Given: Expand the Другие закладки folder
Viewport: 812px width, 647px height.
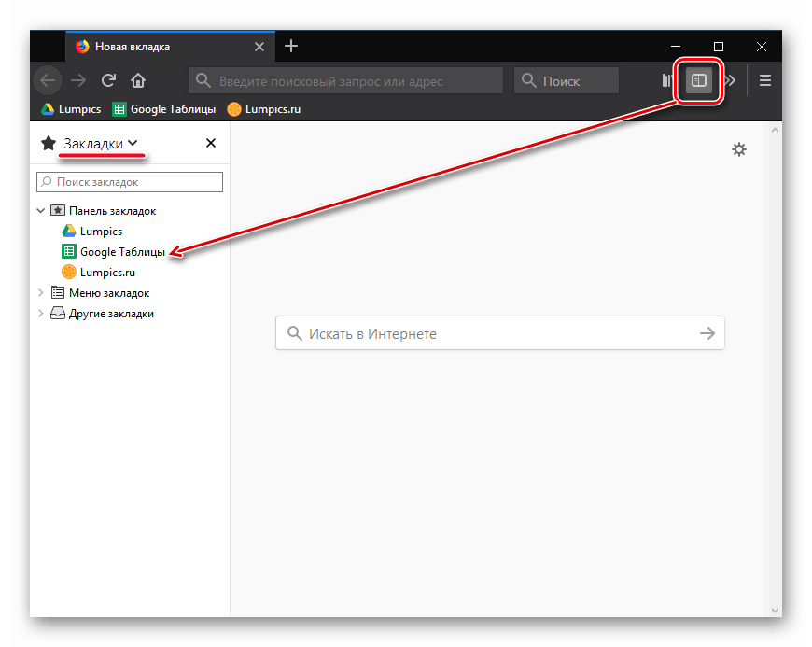Looking at the screenshot, I should (41, 314).
